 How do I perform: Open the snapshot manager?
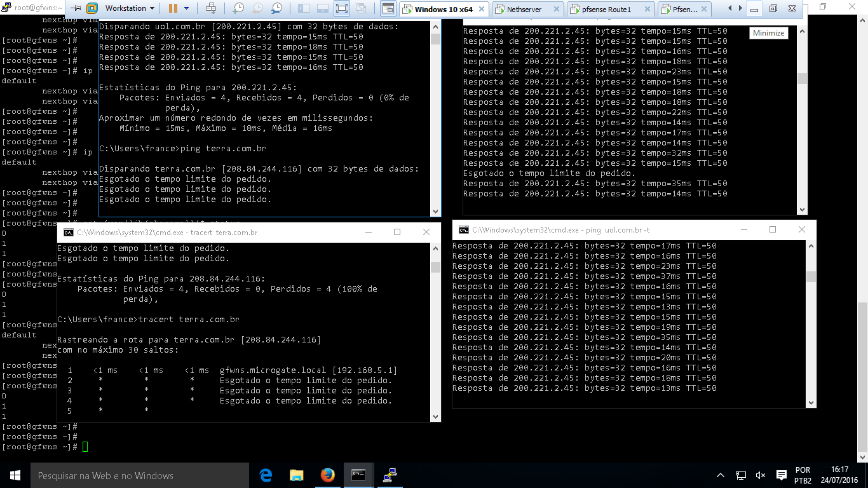[x=276, y=8]
